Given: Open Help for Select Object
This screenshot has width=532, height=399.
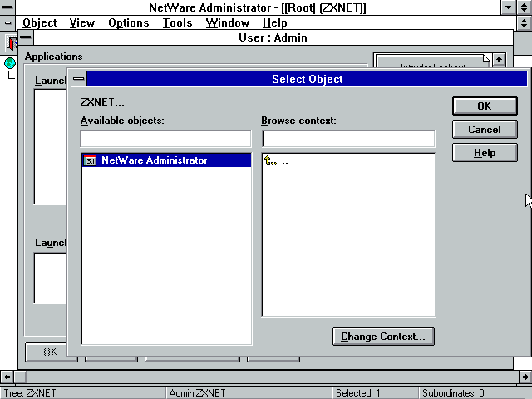Looking at the screenshot, I should tap(485, 153).
